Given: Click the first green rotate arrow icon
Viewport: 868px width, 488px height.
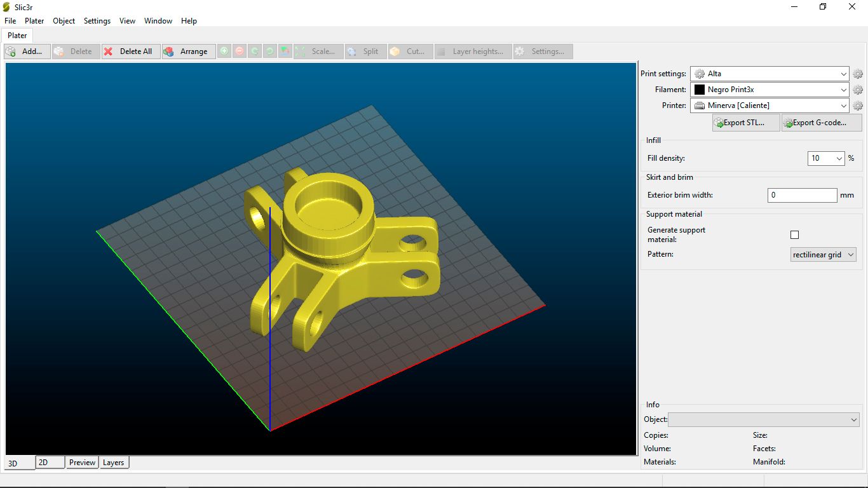Looking at the screenshot, I should click(255, 51).
